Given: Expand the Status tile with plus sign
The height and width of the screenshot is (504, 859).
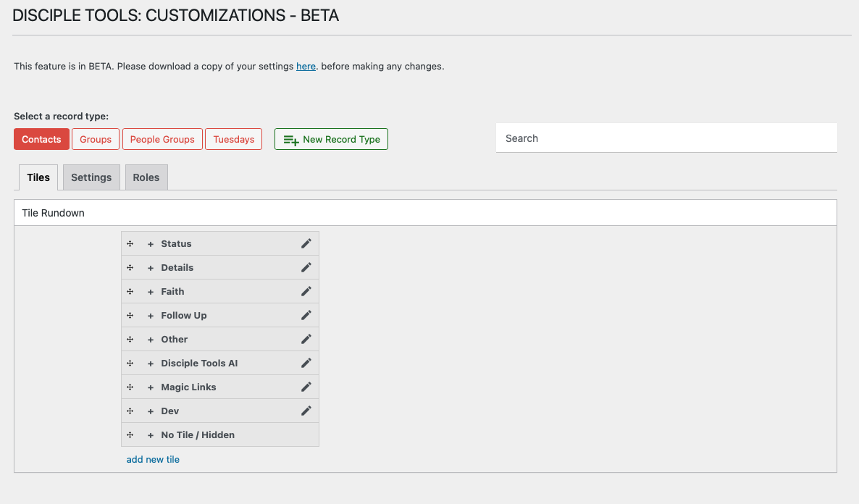Looking at the screenshot, I should 151,244.
